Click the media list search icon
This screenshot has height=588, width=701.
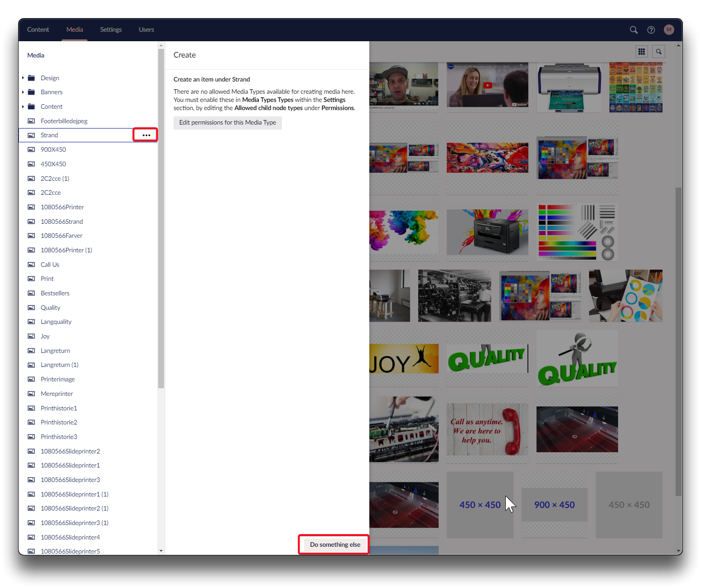[659, 52]
